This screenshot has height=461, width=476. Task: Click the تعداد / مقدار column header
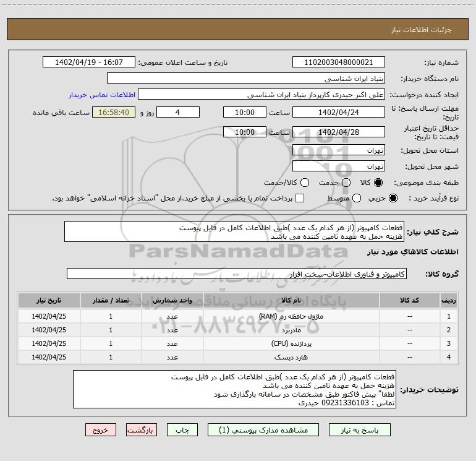coord(111,301)
